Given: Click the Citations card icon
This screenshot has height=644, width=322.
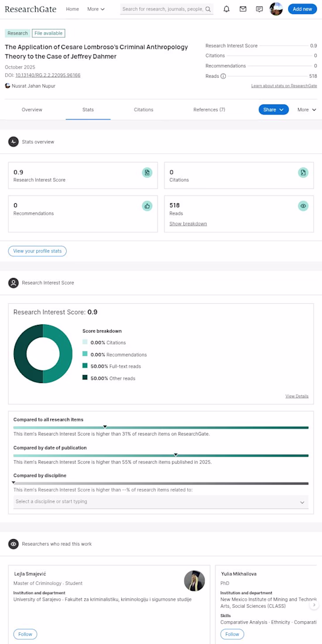Looking at the screenshot, I should pyautogui.click(x=303, y=173).
